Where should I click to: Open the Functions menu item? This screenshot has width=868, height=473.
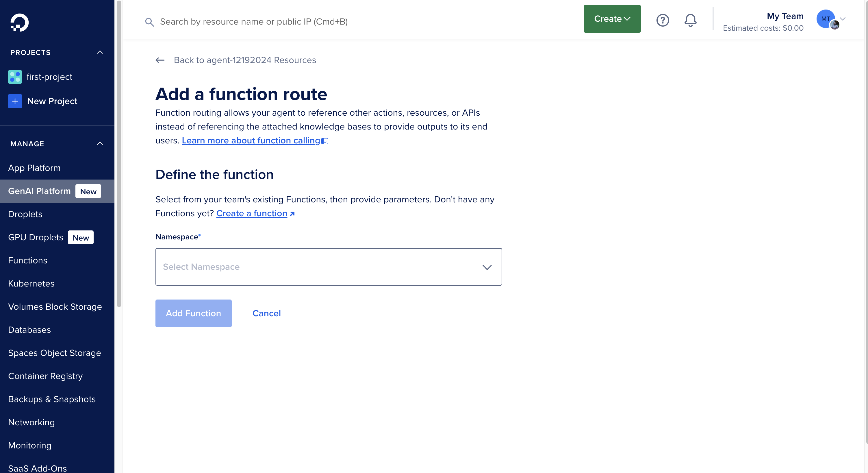click(27, 260)
